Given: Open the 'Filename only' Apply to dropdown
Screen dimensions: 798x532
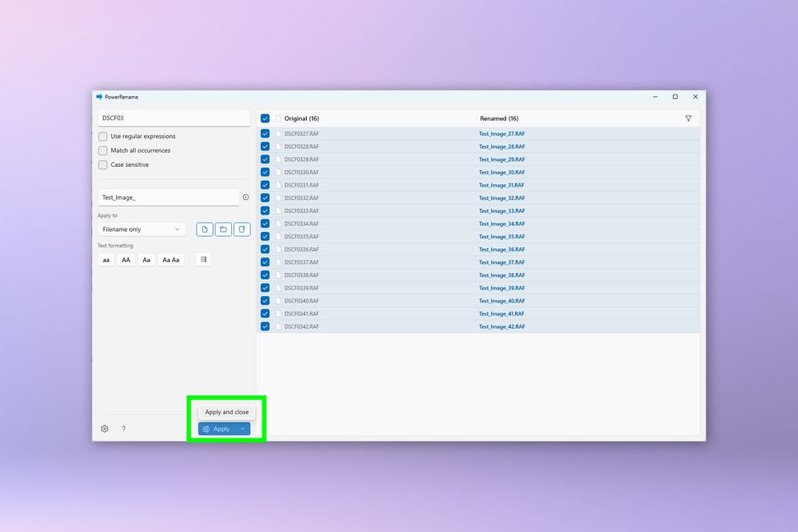Looking at the screenshot, I should (141, 229).
